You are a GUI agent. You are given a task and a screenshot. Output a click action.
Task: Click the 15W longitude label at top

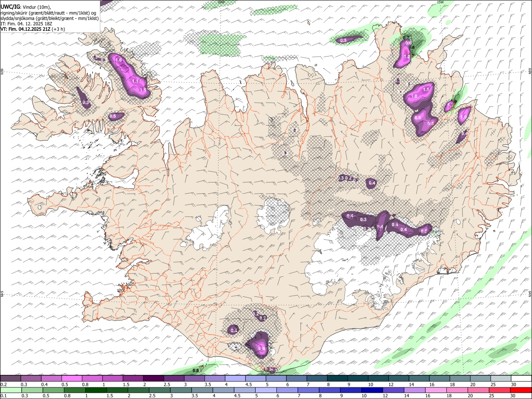point(440,2)
